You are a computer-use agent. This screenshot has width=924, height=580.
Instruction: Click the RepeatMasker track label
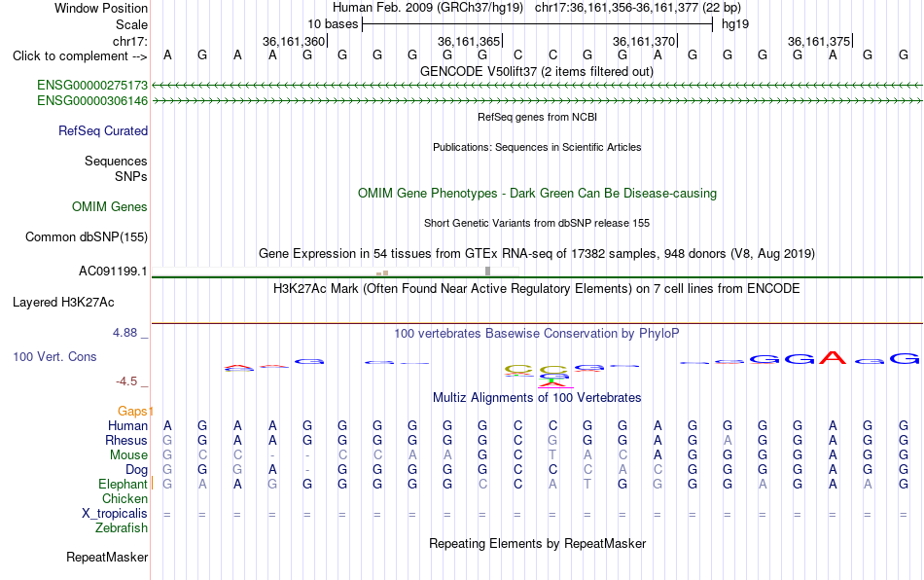click(107, 557)
